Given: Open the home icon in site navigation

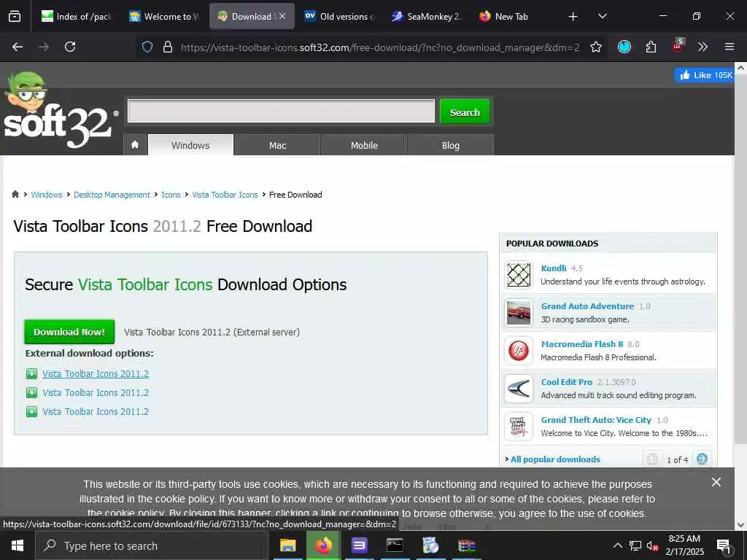Looking at the screenshot, I should pos(135,145).
